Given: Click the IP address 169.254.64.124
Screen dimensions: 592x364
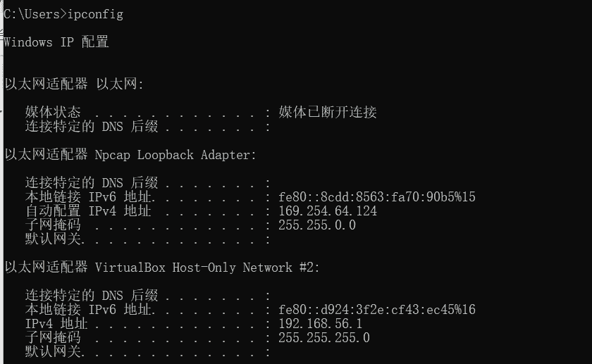Looking at the screenshot, I should [328, 211].
